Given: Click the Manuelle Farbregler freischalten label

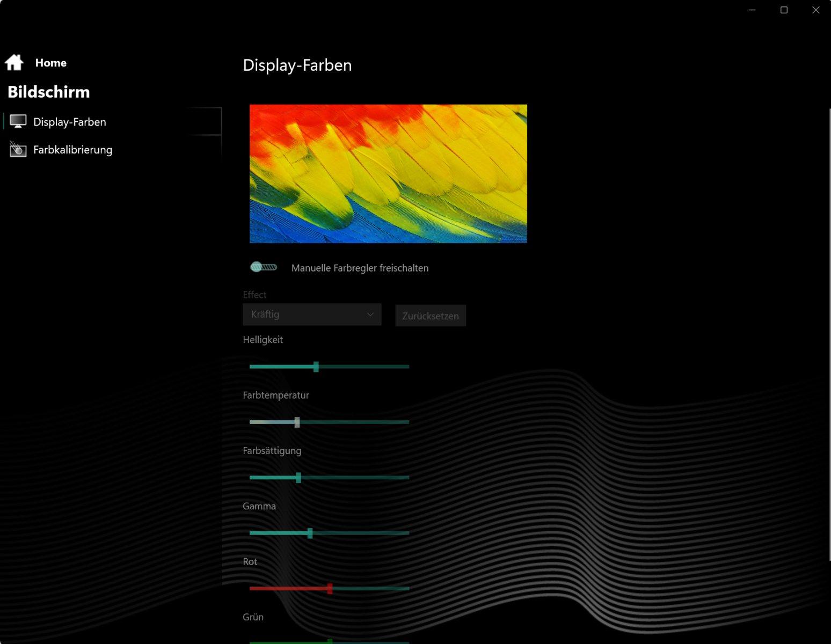Looking at the screenshot, I should 360,268.
